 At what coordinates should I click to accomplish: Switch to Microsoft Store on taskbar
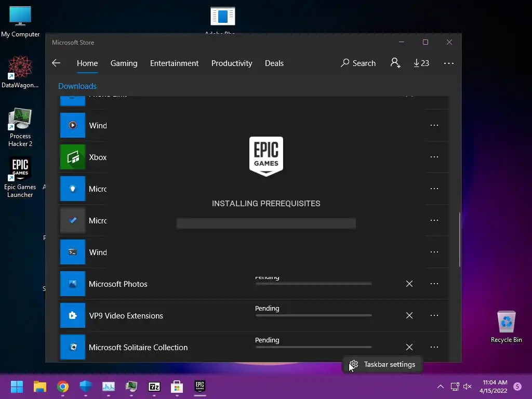(x=177, y=387)
